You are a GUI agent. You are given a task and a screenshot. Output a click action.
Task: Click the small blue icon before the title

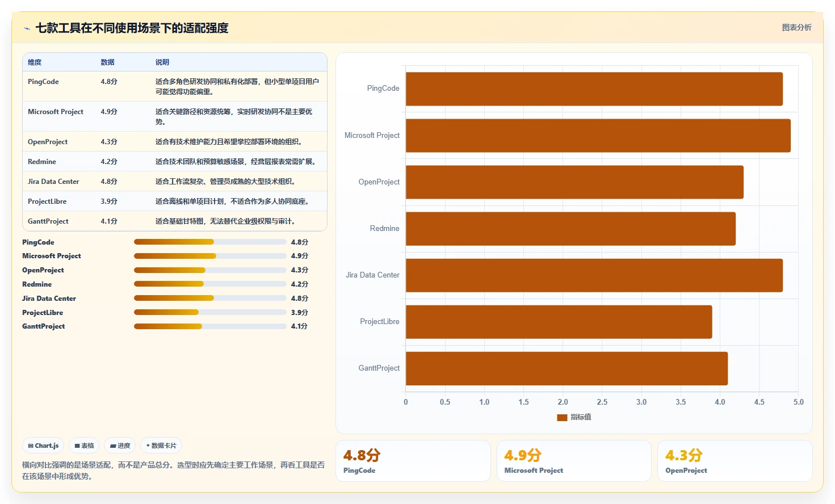(x=27, y=28)
